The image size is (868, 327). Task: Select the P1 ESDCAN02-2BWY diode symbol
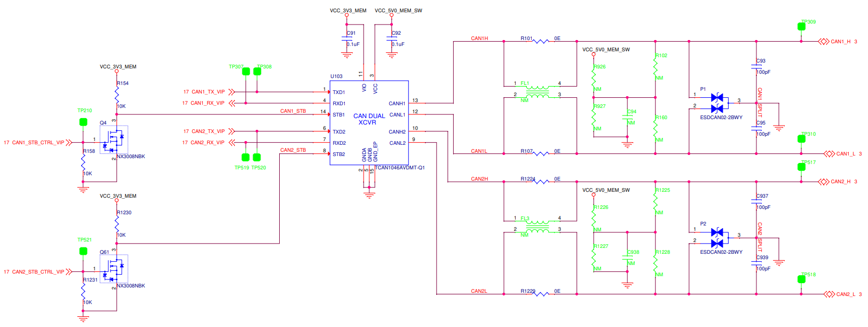(717, 103)
